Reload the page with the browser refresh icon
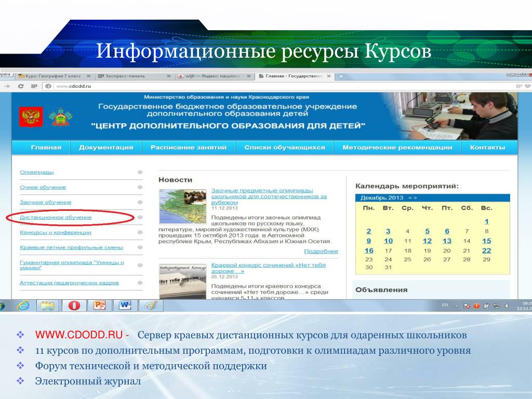532x399 pixels. click(x=21, y=86)
